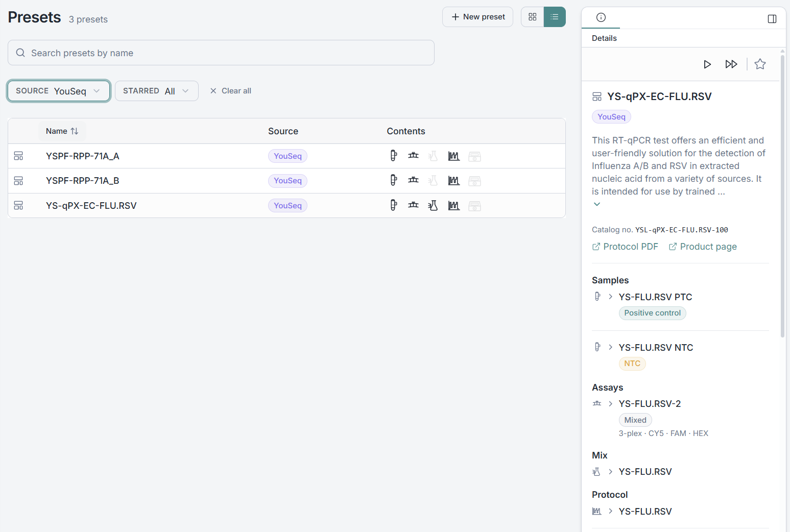The width and height of the screenshot is (790, 532).
Task: Expand the YS-FLU.RSV protocol entry
Action: pos(610,511)
